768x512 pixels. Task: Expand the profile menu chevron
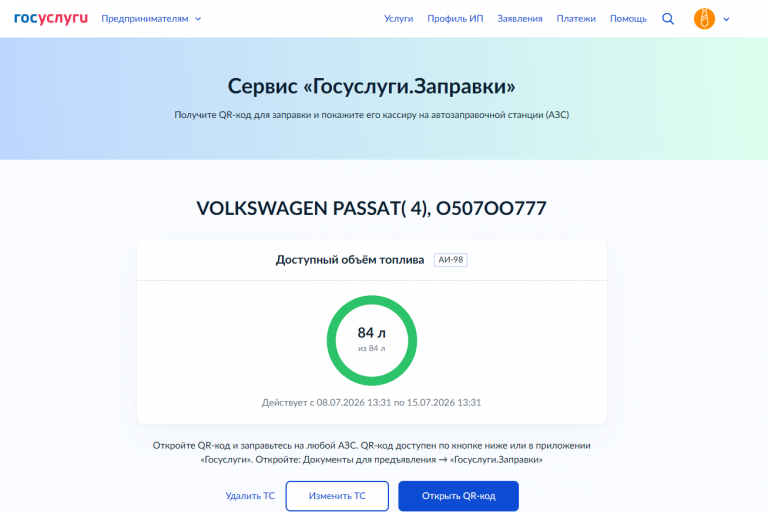pos(726,19)
